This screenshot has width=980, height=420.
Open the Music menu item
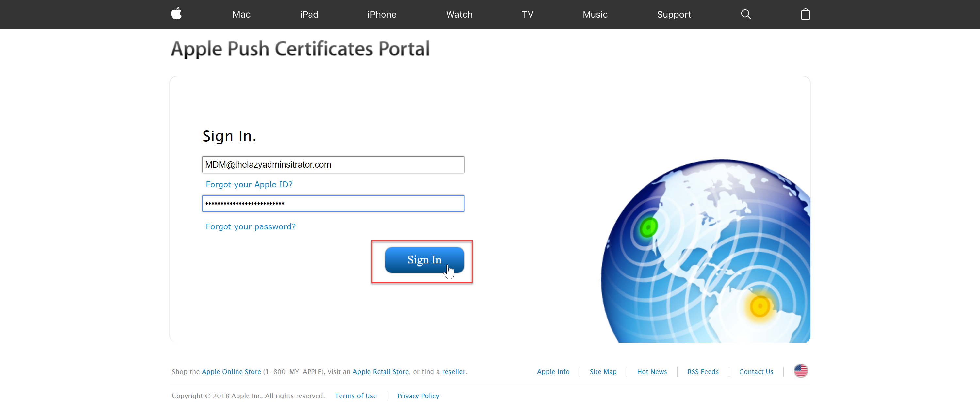595,14
